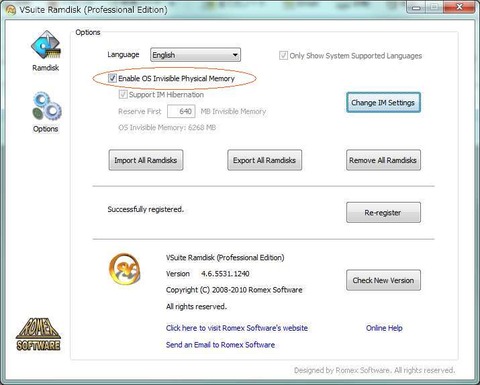Click the VSuite Ramdisk orange logo
The width and height of the screenshot is (480, 385).
[124, 269]
